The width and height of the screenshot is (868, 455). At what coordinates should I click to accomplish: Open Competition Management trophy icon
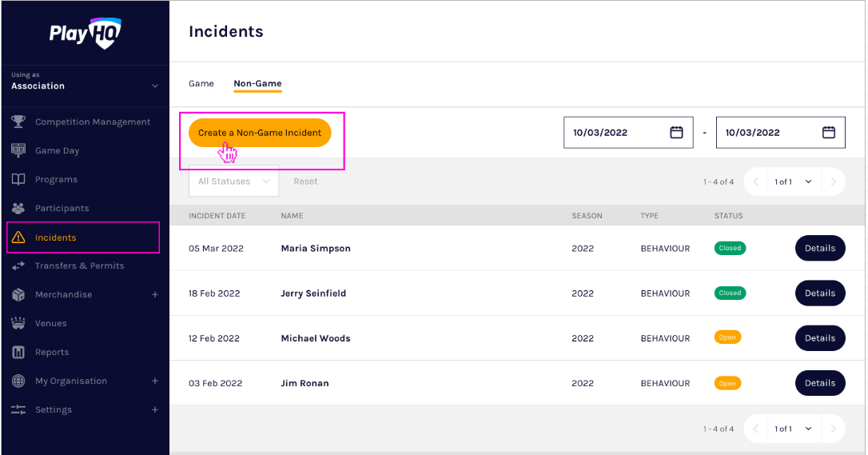[x=18, y=122]
